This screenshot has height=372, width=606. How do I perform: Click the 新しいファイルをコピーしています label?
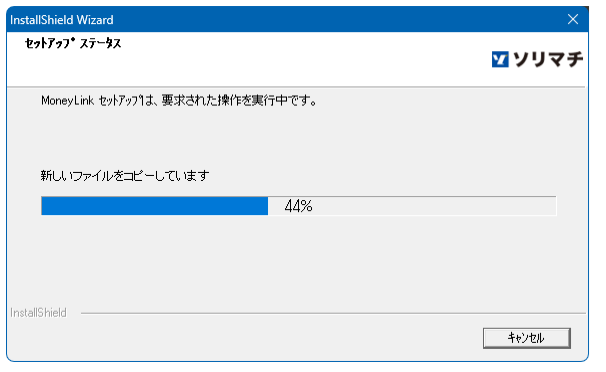click(x=125, y=176)
